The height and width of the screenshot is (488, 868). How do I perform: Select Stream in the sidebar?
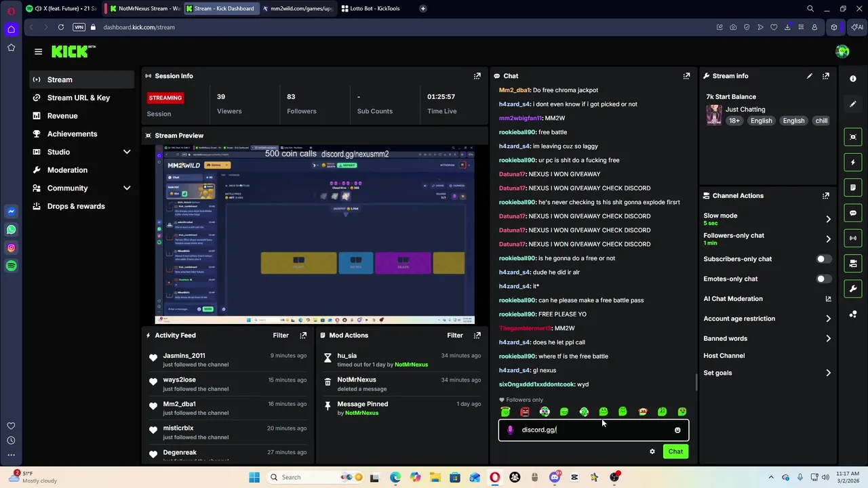pos(83,80)
